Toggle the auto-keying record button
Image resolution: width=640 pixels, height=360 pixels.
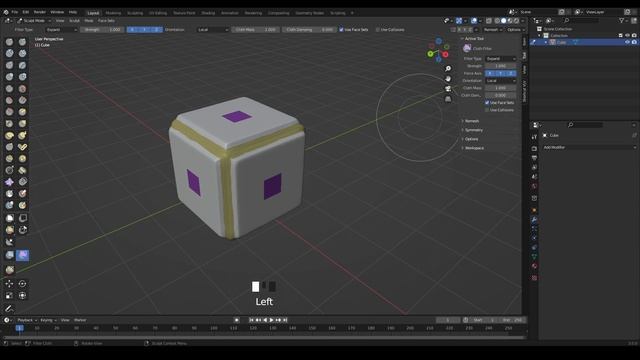237,320
